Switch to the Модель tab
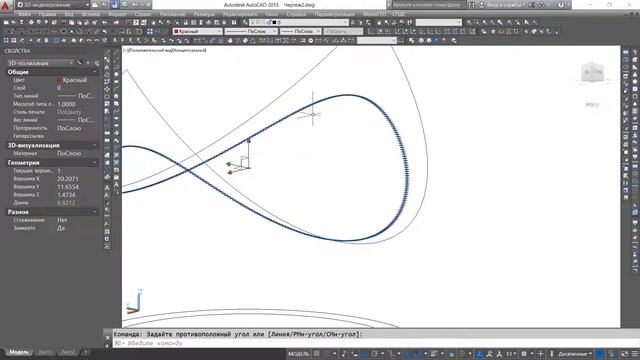Image resolution: width=640 pixels, height=360 pixels. [x=19, y=352]
